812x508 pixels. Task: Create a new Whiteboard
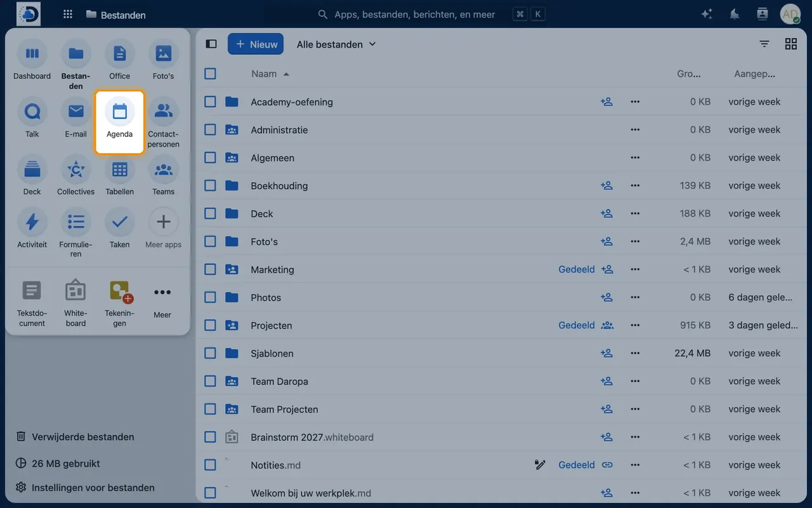(75, 303)
